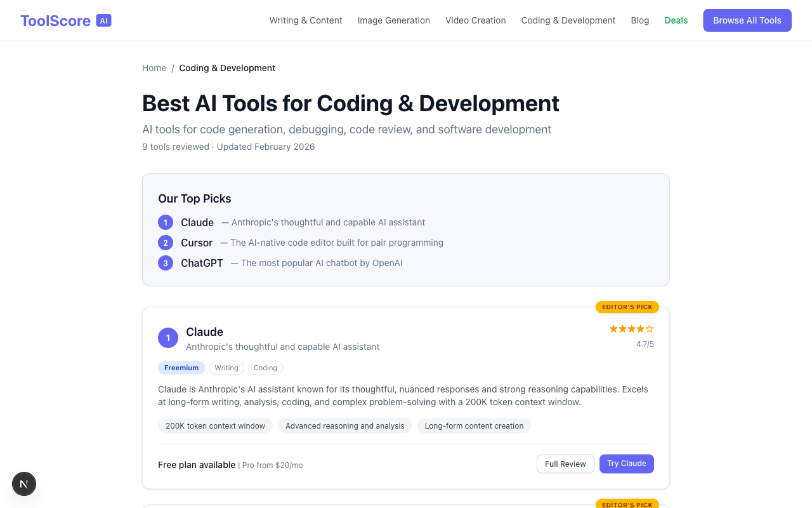
Task: Switch to the Blog section
Action: point(640,20)
